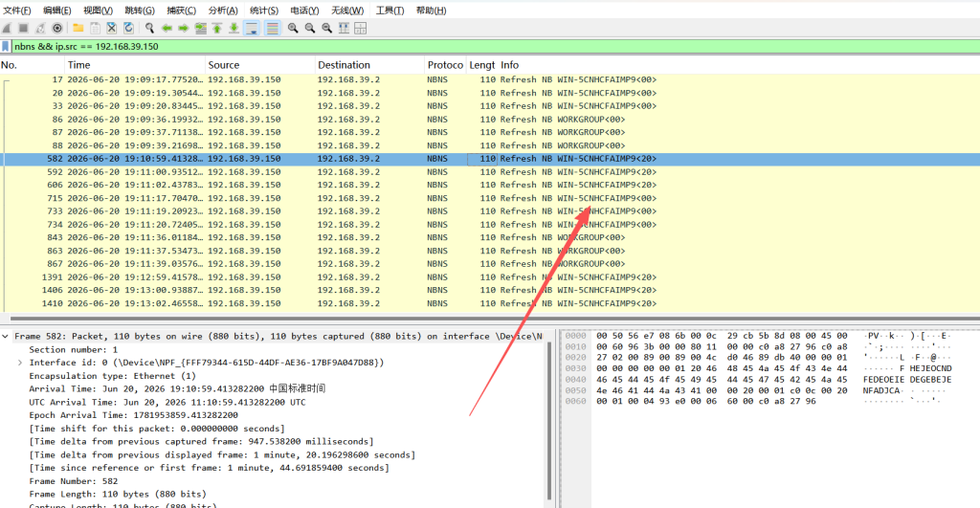The width and height of the screenshot is (980, 508).
Task: Select the Epoch Arrival Time line
Action: pyautogui.click(x=133, y=415)
